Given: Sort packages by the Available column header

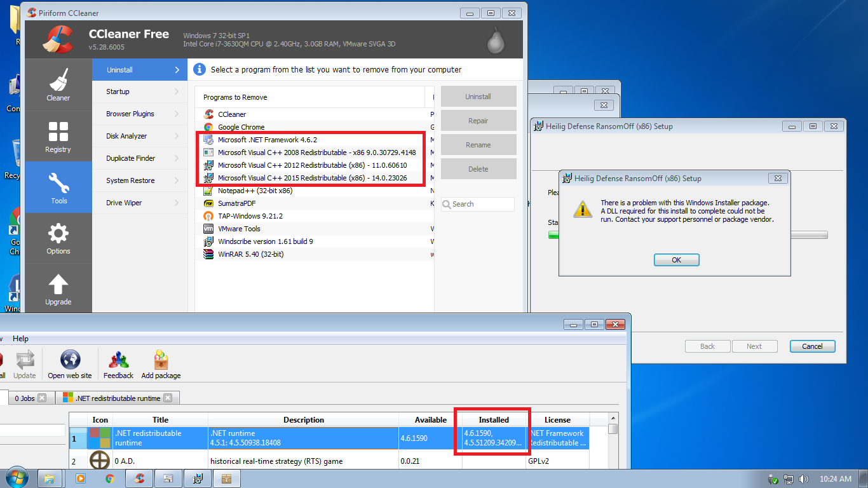Looking at the screenshot, I should coord(431,419).
